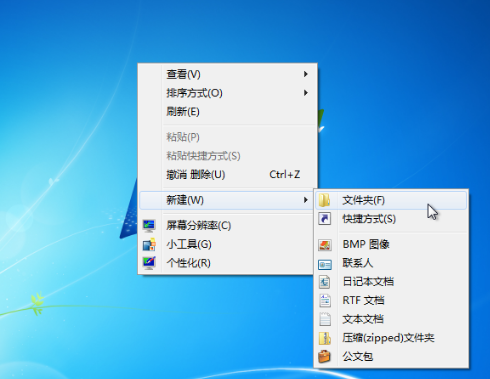
Task: Expand the 排序方式(O) submenu arrow
Action: tap(305, 93)
